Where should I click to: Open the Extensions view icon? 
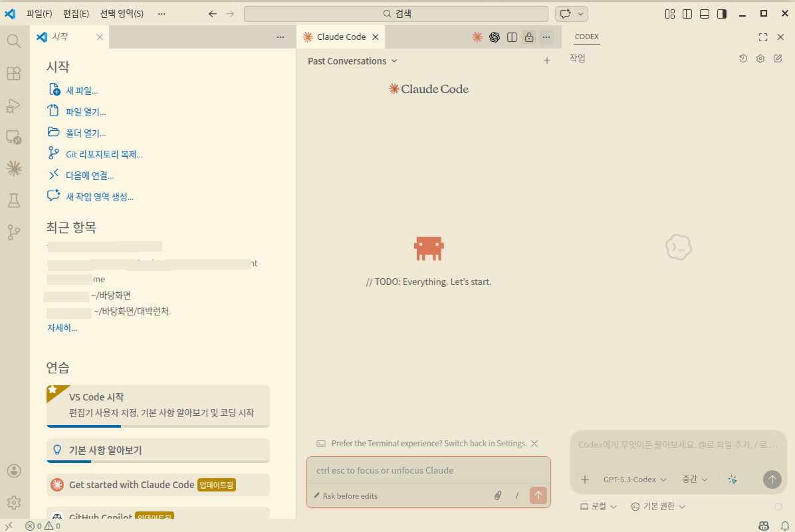click(14, 73)
